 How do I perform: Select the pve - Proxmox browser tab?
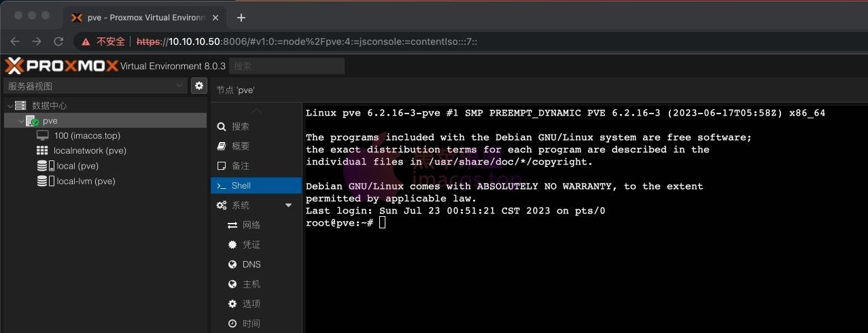[x=145, y=18]
